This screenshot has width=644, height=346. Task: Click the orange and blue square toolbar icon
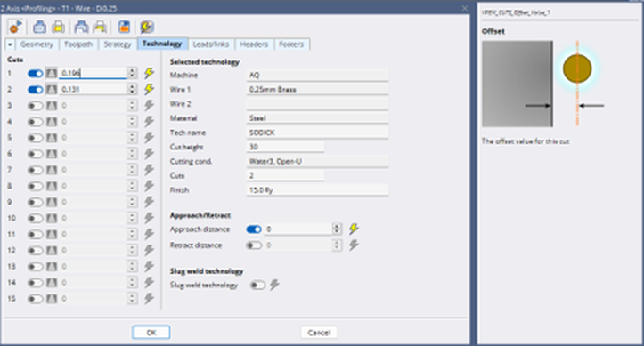tap(124, 27)
